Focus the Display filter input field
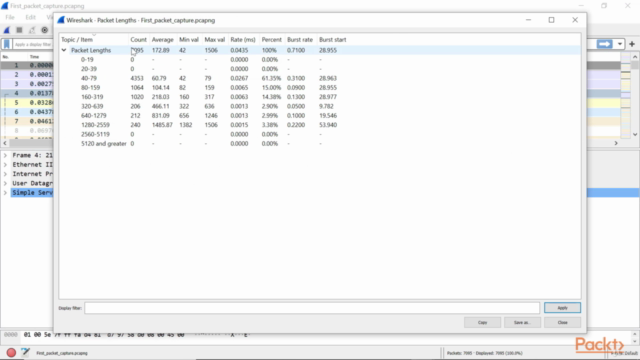This screenshot has width=640, height=360. point(312,308)
